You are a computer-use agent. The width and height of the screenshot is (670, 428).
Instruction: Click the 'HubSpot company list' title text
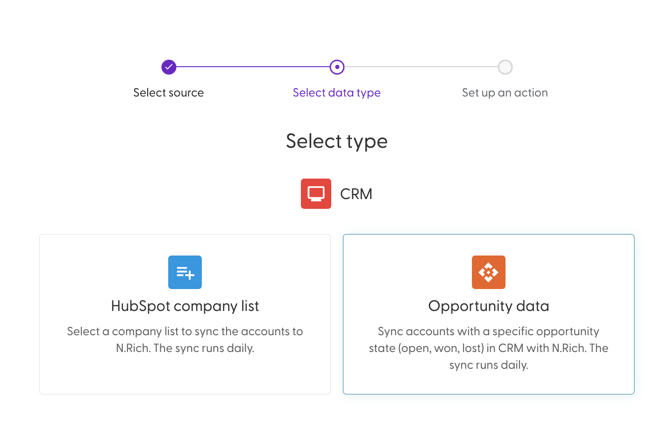185,306
